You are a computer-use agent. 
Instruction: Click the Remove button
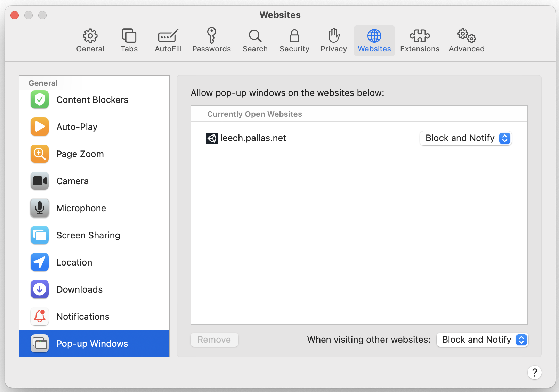[214, 340]
